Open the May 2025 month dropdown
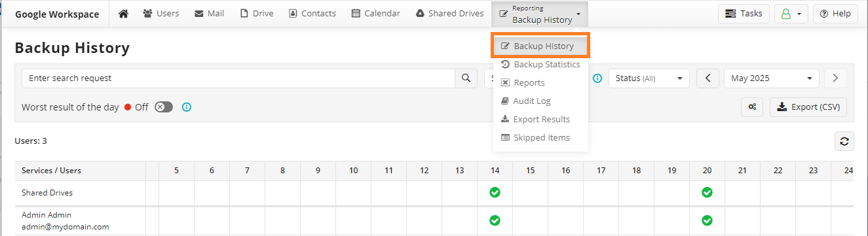The width and height of the screenshot is (868, 236). pyautogui.click(x=772, y=78)
